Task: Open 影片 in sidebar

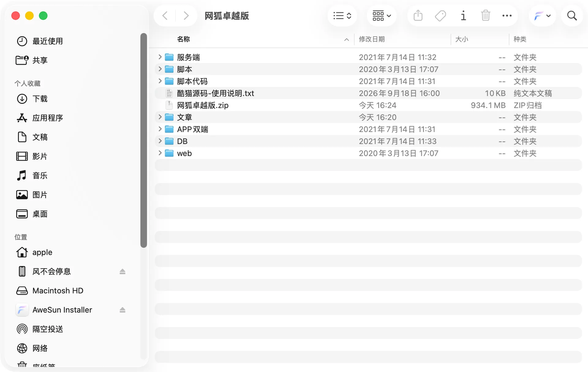Action: point(32,156)
